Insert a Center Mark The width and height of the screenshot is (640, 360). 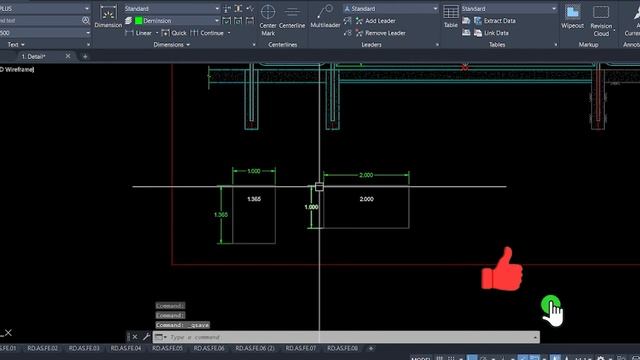pos(268,20)
